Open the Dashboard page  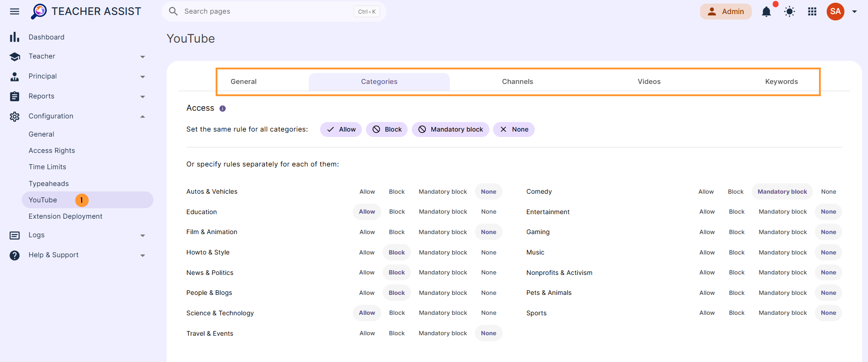pos(46,37)
